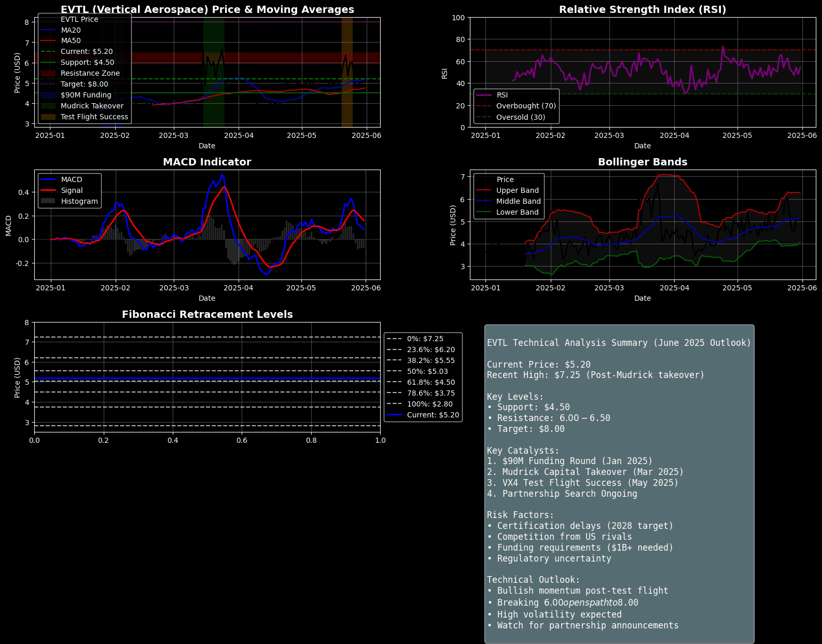The height and width of the screenshot is (644, 822).
Task: Click 'Risk Factors:' heading
Action: click(521, 515)
